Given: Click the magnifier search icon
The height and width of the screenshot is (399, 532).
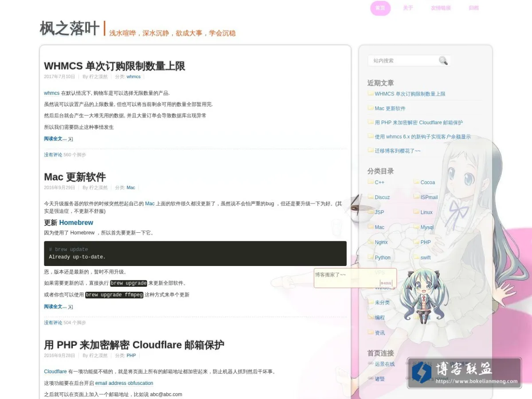Looking at the screenshot, I should [x=443, y=61].
